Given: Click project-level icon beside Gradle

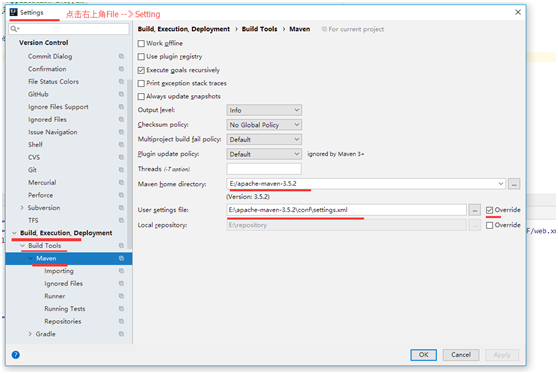Looking at the screenshot, I should [121, 334].
